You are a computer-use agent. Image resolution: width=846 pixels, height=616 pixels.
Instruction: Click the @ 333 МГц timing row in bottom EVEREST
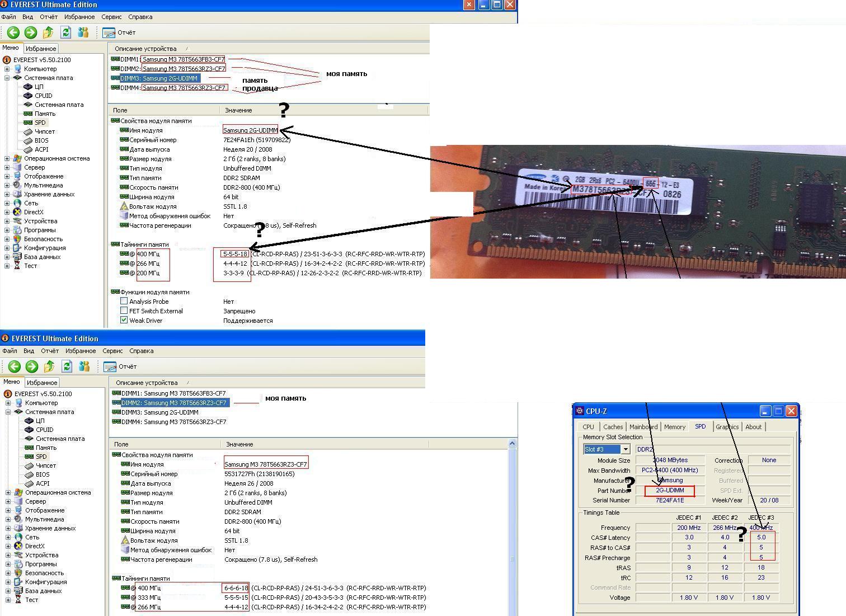pyautogui.click(x=273, y=598)
